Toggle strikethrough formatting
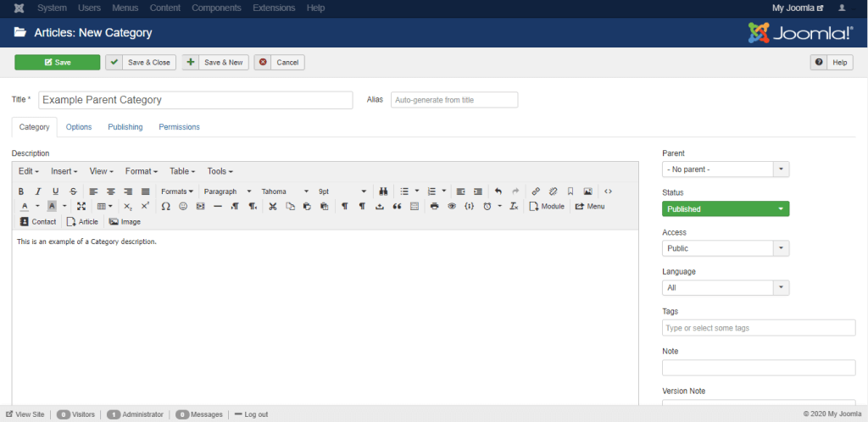868x422 pixels. 73,192
